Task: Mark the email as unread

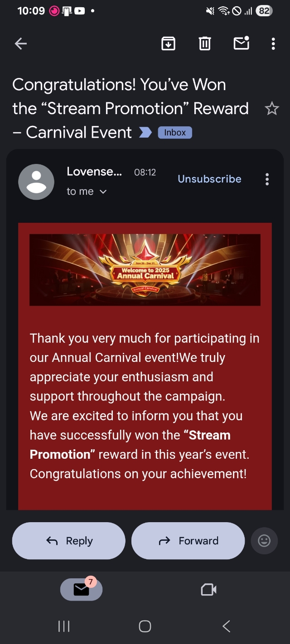Action: click(x=241, y=43)
